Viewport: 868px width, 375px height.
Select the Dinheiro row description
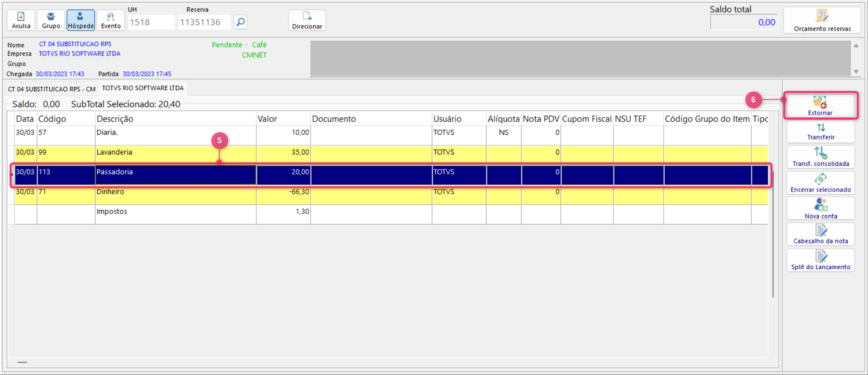[x=110, y=192]
